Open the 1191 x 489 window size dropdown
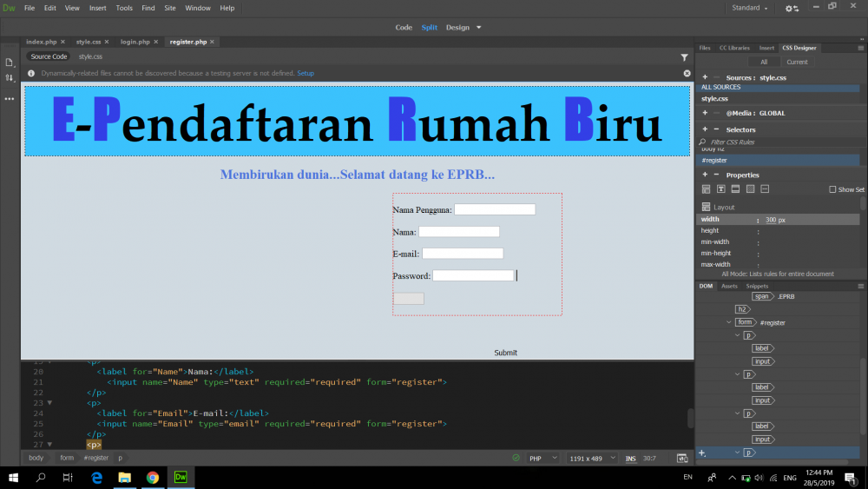 pos(592,459)
